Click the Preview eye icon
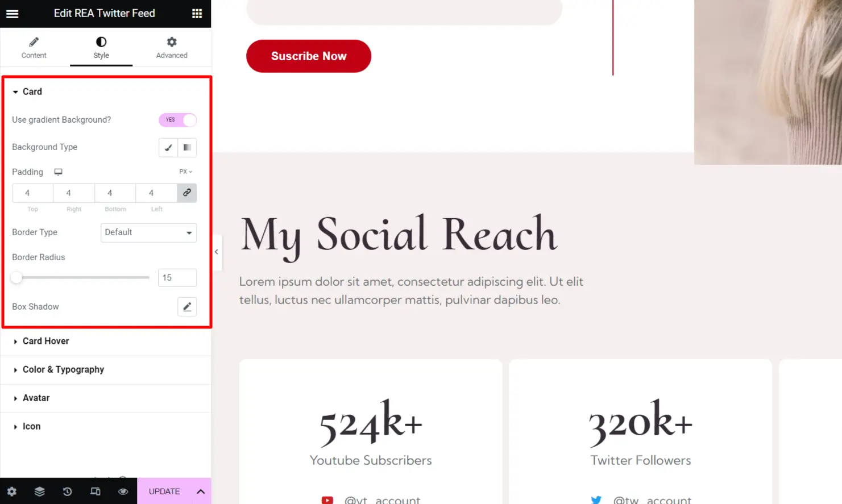842x504 pixels. coord(123,491)
